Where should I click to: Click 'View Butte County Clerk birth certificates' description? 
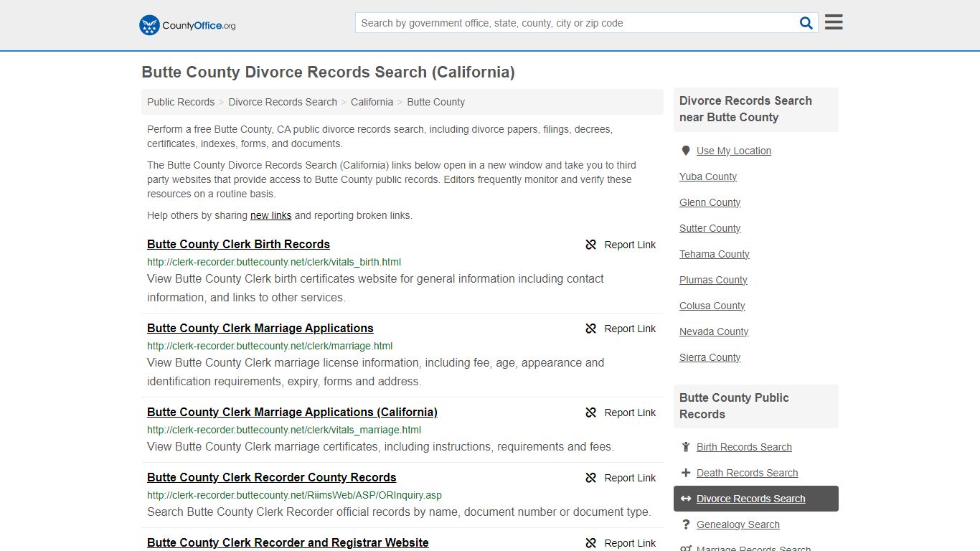(x=375, y=288)
